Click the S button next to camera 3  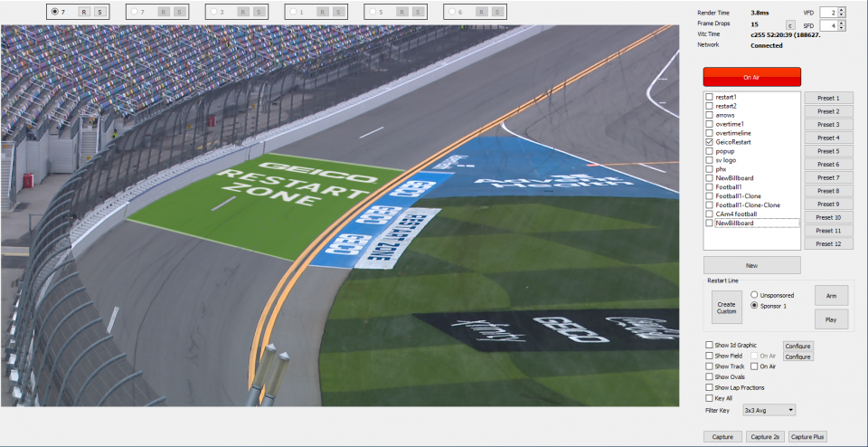click(259, 12)
